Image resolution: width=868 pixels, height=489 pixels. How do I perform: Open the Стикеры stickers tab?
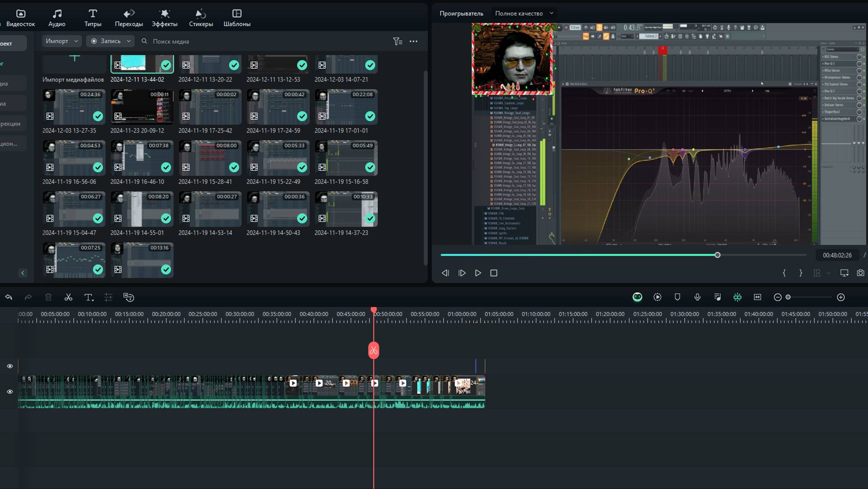[x=201, y=18]
